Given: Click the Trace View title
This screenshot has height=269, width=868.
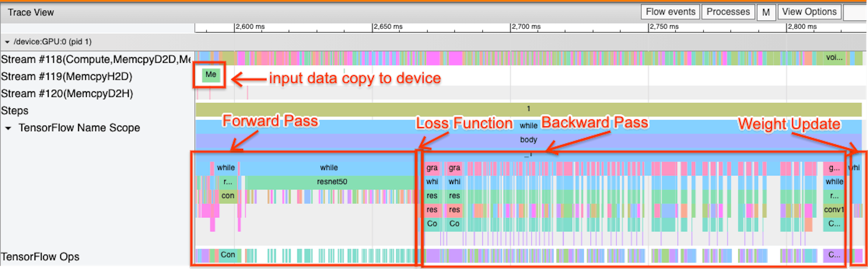Looking at the screenshot, I should (31, 13).
